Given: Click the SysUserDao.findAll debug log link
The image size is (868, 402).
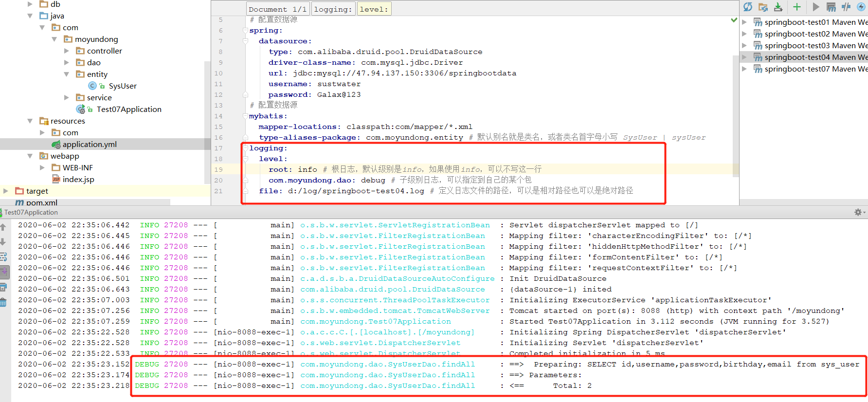Looking at the screenshot, I should click(x=387, y=365).
